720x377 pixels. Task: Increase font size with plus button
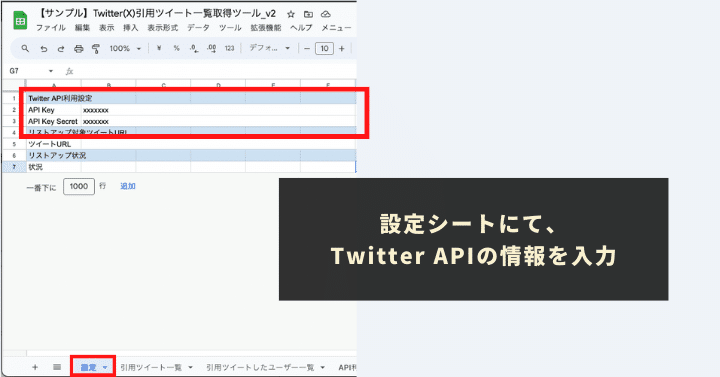click(342, 48)
